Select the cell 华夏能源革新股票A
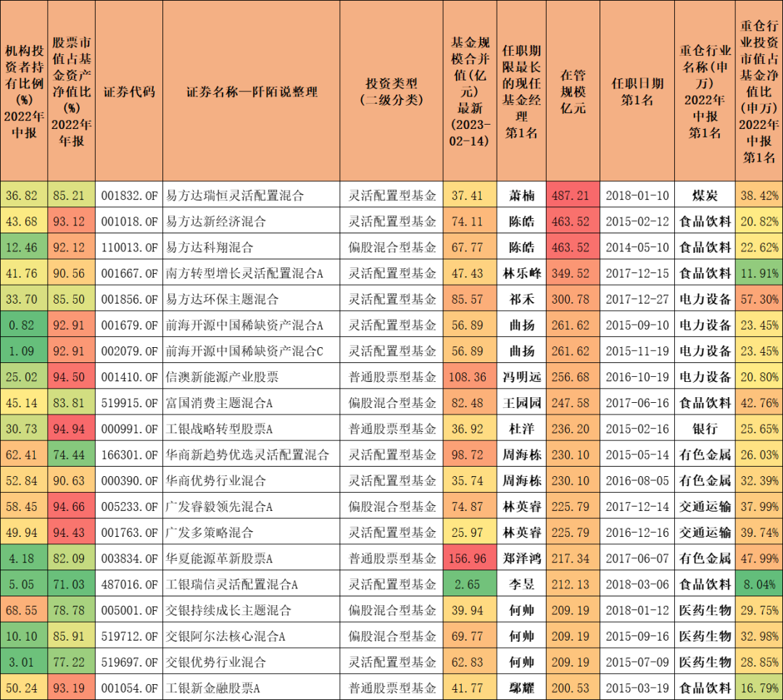Image resolution: width=783 pixels, height=700 pixels. pyautogui.click(x=251, y=559)
